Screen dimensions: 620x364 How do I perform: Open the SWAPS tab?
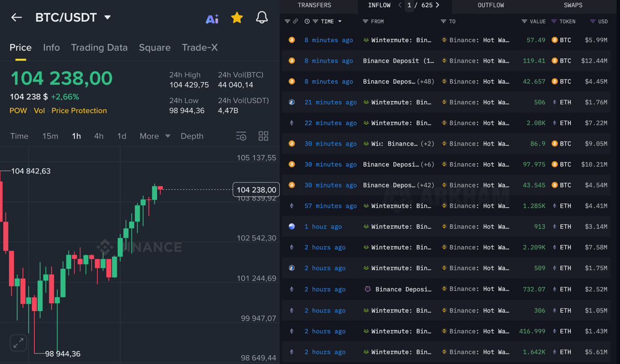(573, 5)
